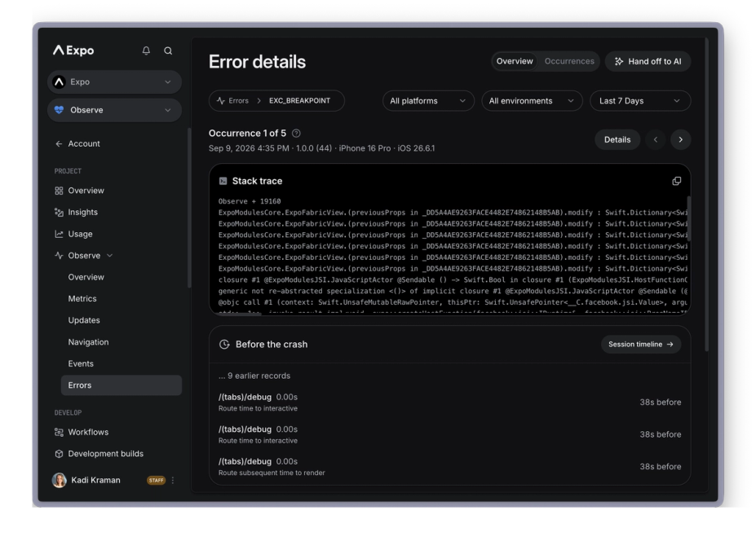Click the Before the crash clock icon
Viewport: 756px width, 550px height.
tap(224, 345)
